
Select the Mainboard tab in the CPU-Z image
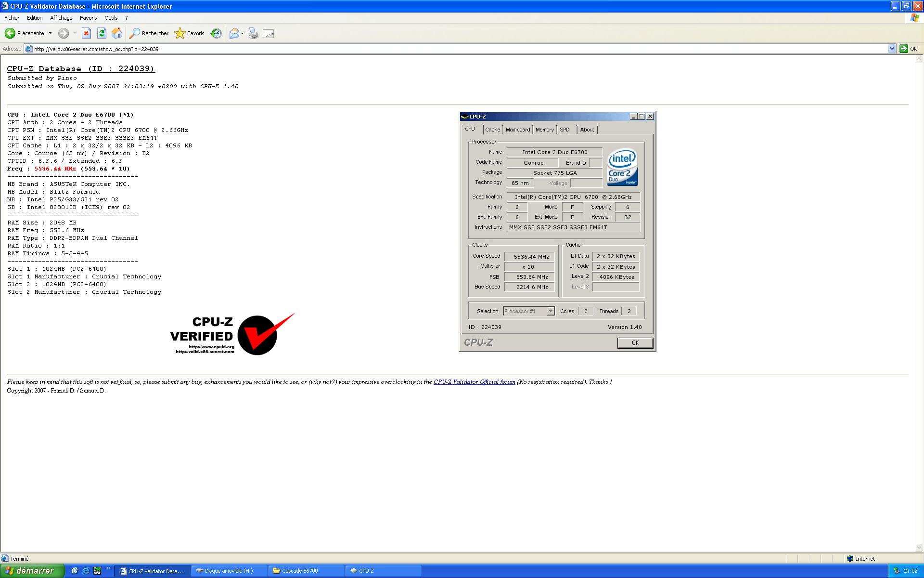click(518, 130)
